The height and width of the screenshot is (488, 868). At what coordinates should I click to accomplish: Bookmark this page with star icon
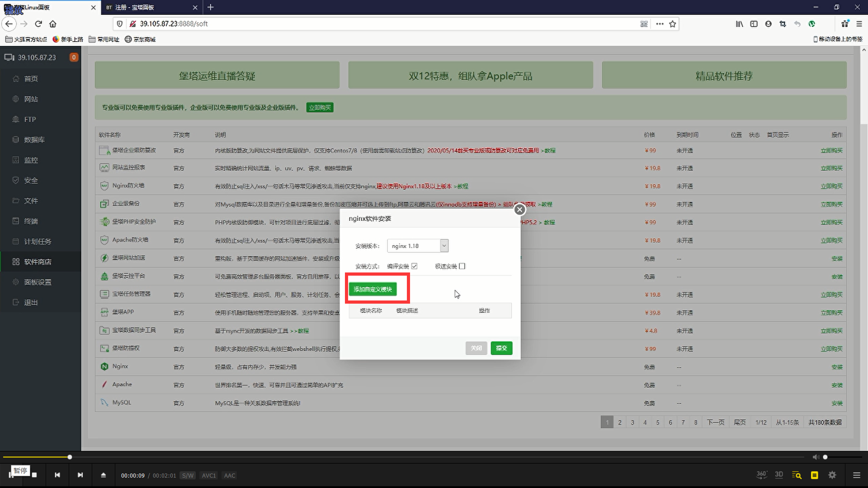673,24
